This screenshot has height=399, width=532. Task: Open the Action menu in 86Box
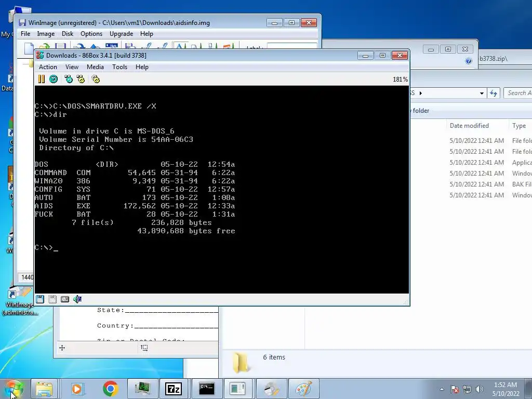48,67
